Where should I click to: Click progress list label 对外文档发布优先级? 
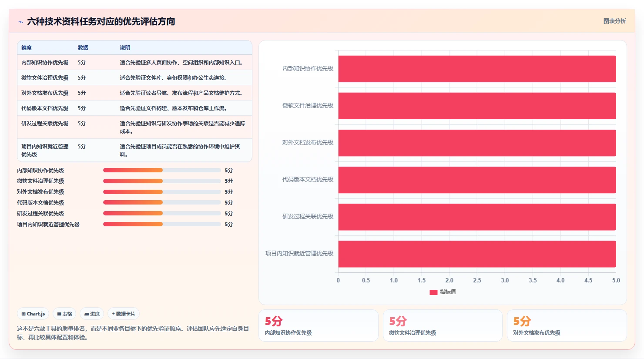pos(40,192)
